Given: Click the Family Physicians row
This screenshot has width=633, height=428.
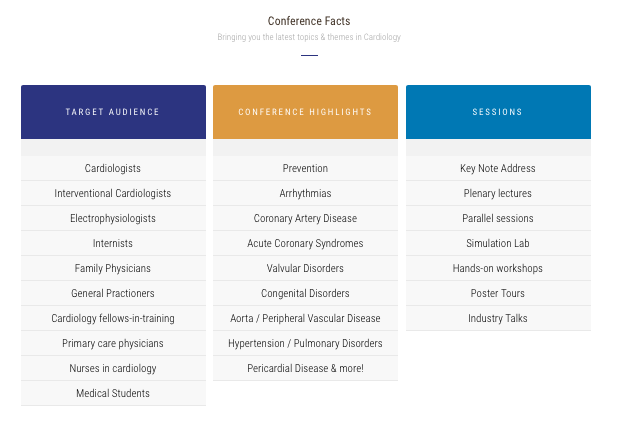Looking at the screenshot, I should (113, 269).
